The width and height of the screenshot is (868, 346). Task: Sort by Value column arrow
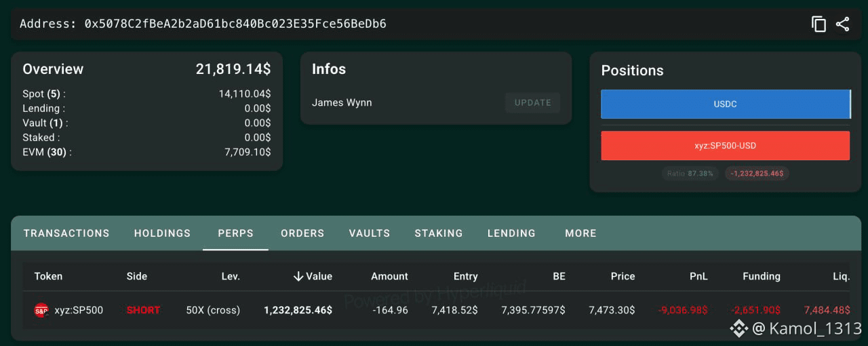pos(298,276)
